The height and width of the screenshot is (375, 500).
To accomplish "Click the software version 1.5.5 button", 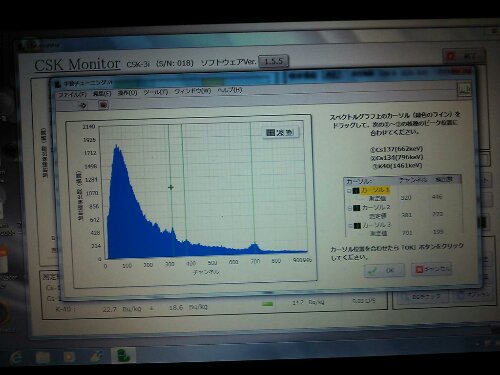I will point(273,61).
